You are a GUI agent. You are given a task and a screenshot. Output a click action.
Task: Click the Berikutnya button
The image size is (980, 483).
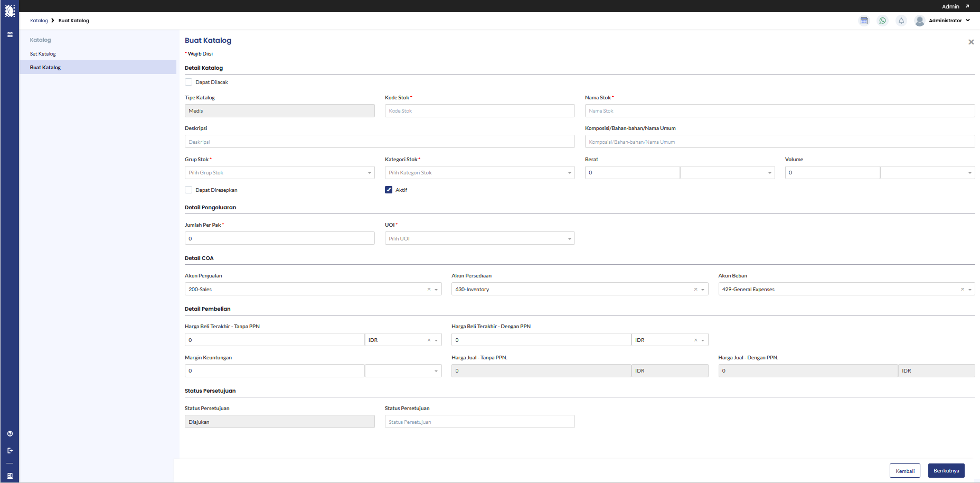point(946,471)
